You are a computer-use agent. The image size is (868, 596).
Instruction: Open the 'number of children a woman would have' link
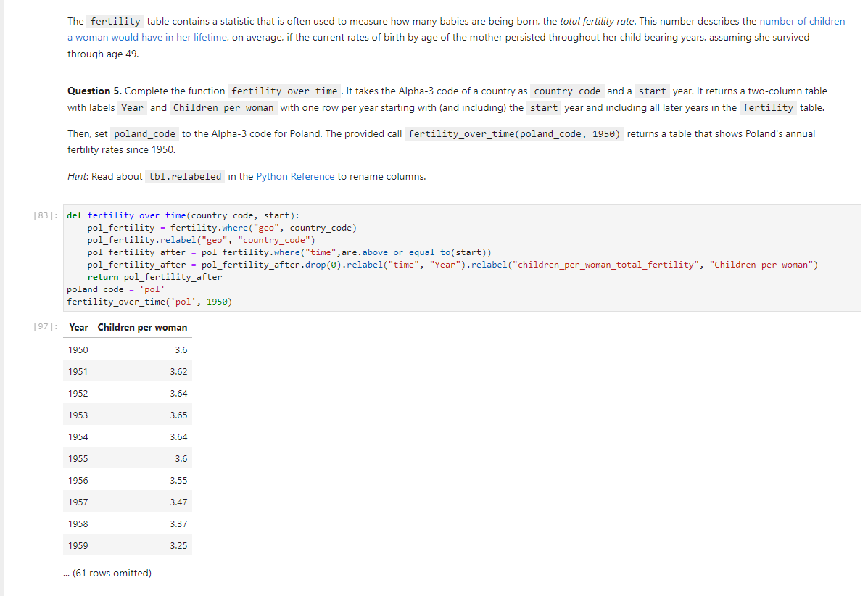[x=802, y=21]
